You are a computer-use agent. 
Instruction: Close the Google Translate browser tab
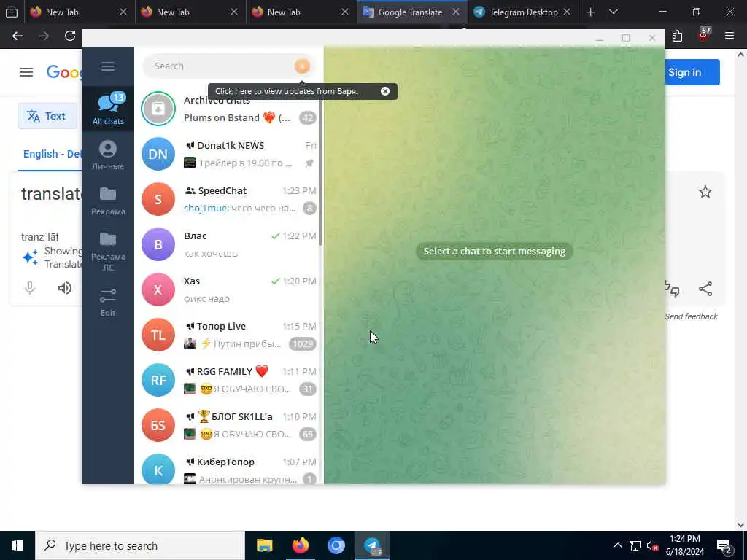tap(456, 12)
